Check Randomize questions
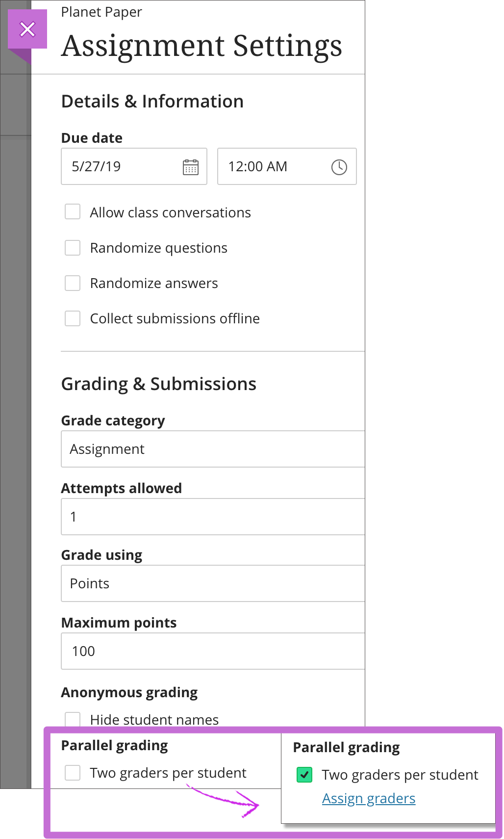The width and height of the screenshot is (504, 839). pyautogui.click(x=72, y=248)
